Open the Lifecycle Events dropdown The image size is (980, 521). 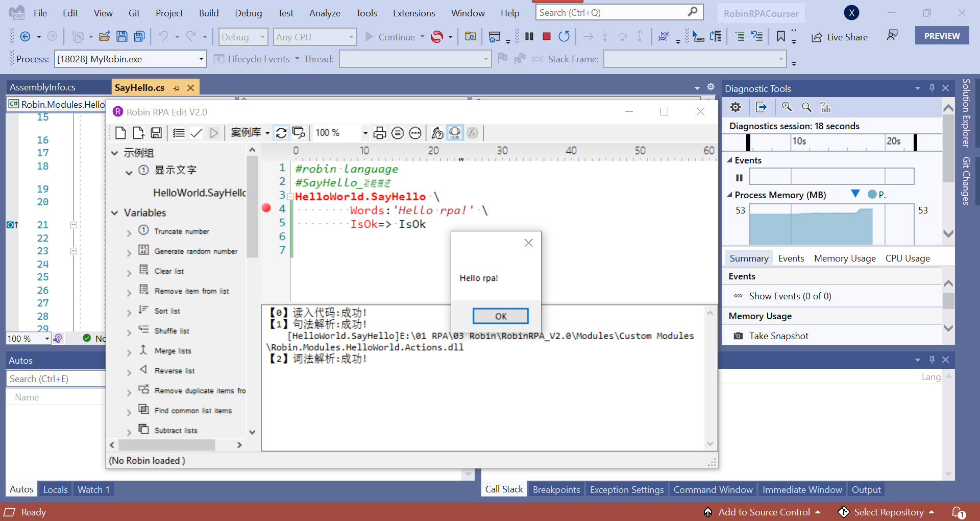pyautogui.click(x=297, y=59)
